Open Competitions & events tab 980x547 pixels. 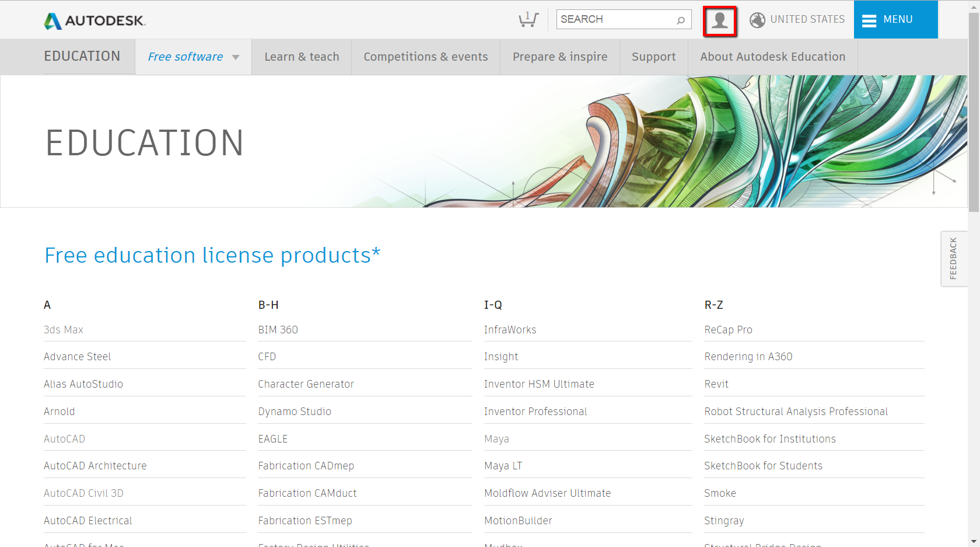pos(426,57)
